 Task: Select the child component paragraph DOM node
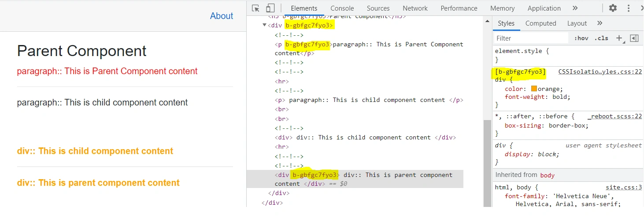(369, 100)
